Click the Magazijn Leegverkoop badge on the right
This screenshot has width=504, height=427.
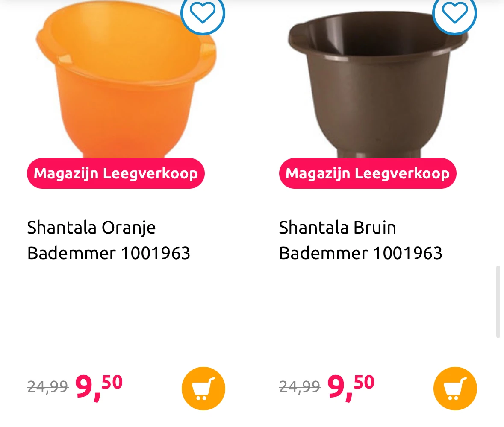(367, 173)
